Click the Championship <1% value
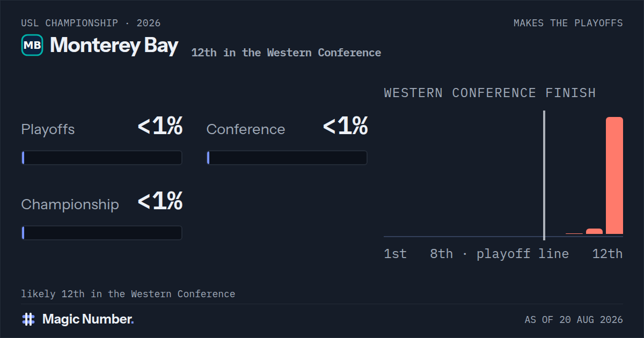The width and height of the screenshot is (644, 338). pyautogui.click(x=160, y=202)
